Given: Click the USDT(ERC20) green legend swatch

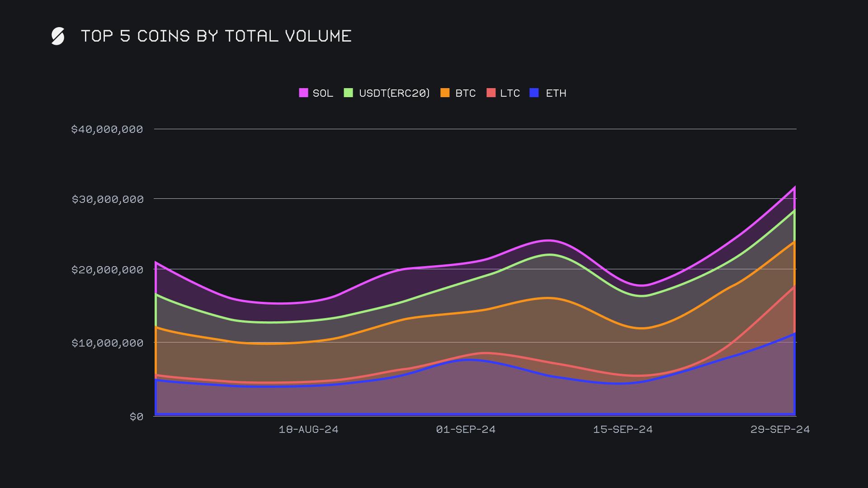Looking at the screenshot, I should [348, 93].
